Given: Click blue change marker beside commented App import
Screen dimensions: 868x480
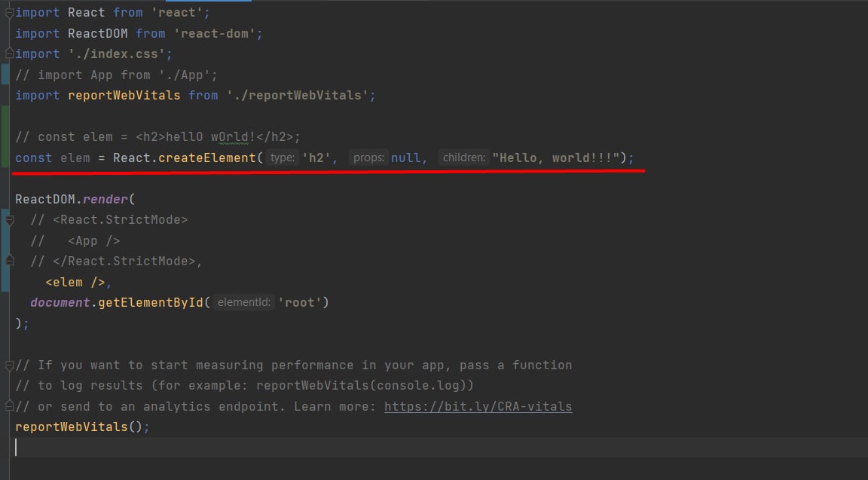Looking at the screenshot, I should pyautogui.click(x=5, y=75).
